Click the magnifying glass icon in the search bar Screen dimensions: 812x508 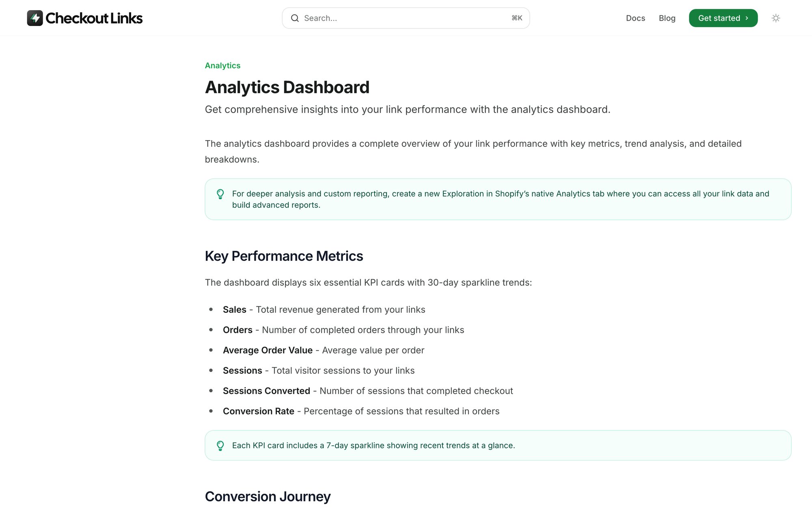click(x=295, y=18)
